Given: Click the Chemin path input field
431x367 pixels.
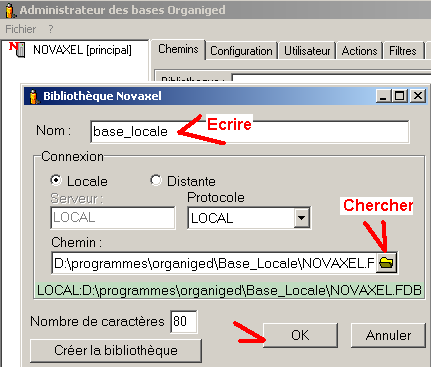Looking at the screenshot, I should pos(214,263).
